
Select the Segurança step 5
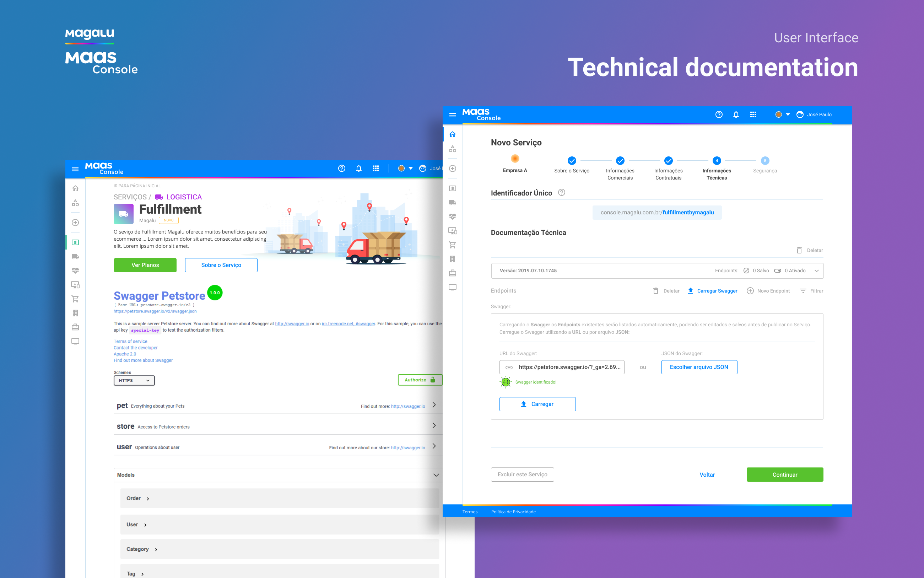[x=765, y=161]
